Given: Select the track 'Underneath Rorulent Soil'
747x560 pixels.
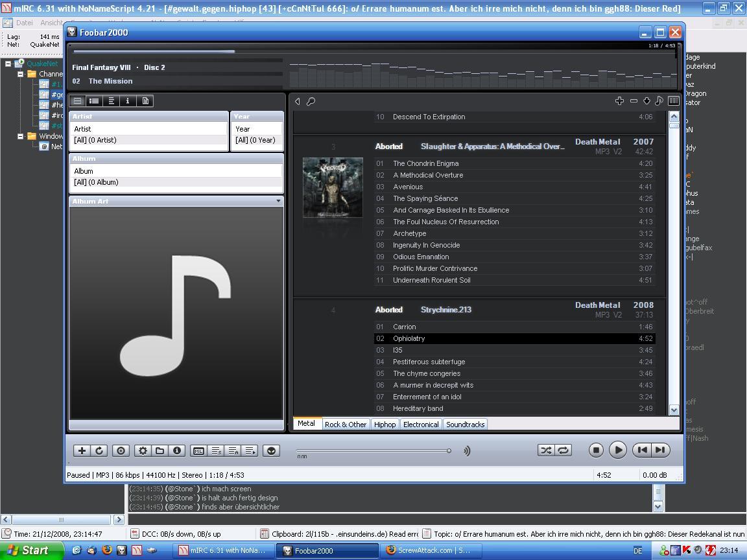Looking at the screenshot, I should click(514, 280).
